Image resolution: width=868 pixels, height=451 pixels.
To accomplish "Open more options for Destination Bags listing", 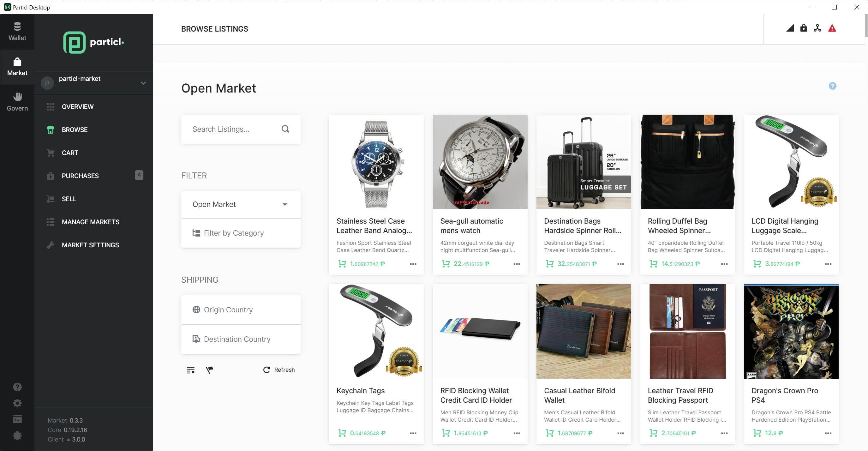I will tap(621, 264).
